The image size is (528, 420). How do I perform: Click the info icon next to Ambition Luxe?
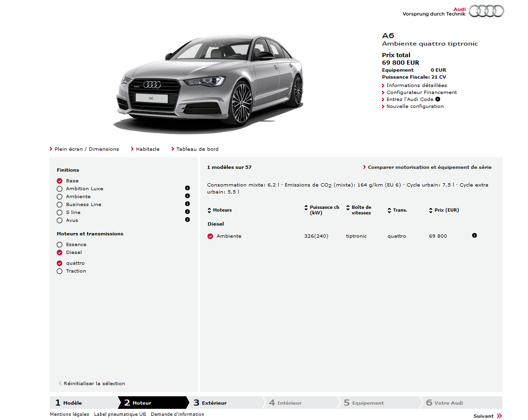187,188
